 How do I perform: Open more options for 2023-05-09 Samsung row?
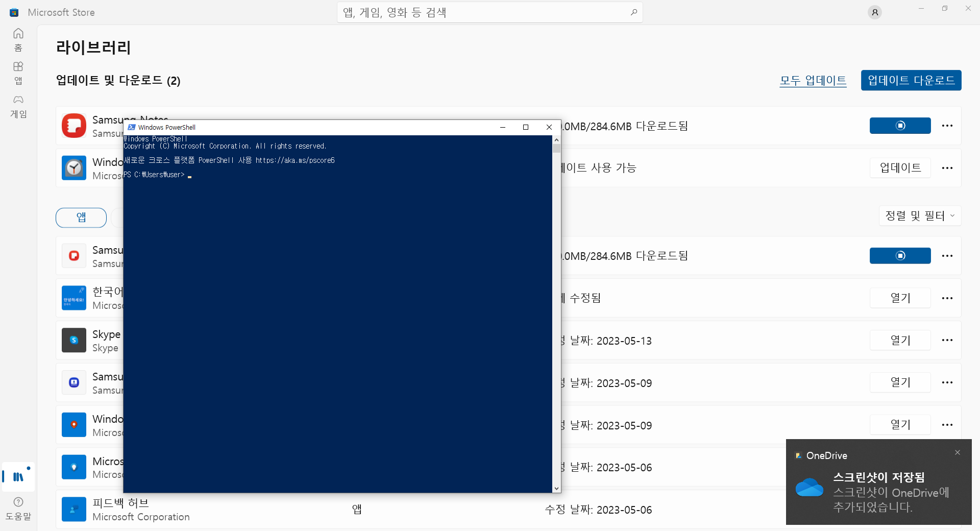coord(947,382)
